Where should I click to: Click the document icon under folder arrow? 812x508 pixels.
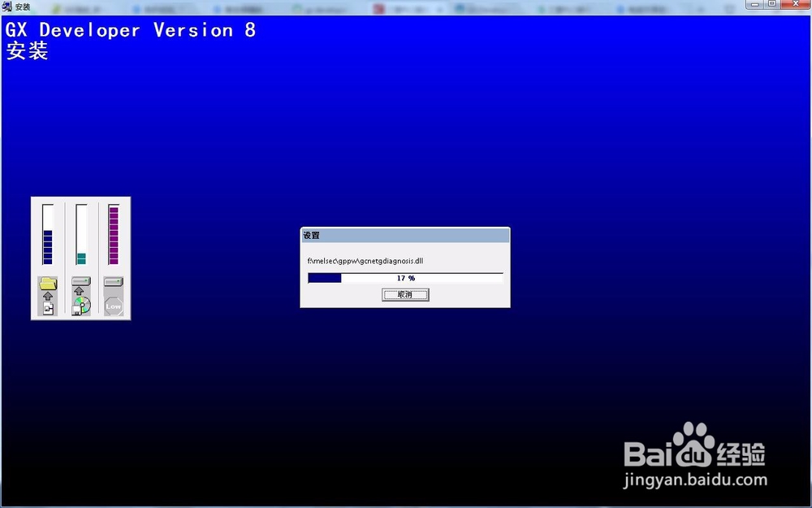[x=48, y=308]
